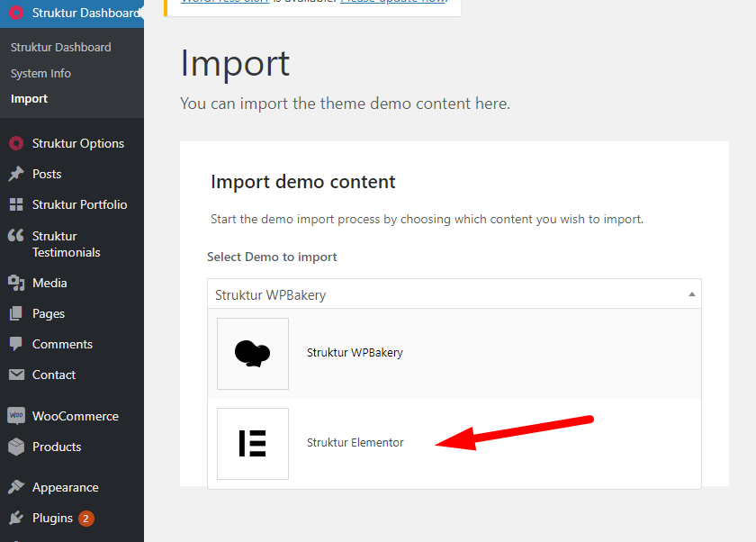The image size is (756, 542).
Task: Go to System Info submenu
Action: [x=40, y=73]
